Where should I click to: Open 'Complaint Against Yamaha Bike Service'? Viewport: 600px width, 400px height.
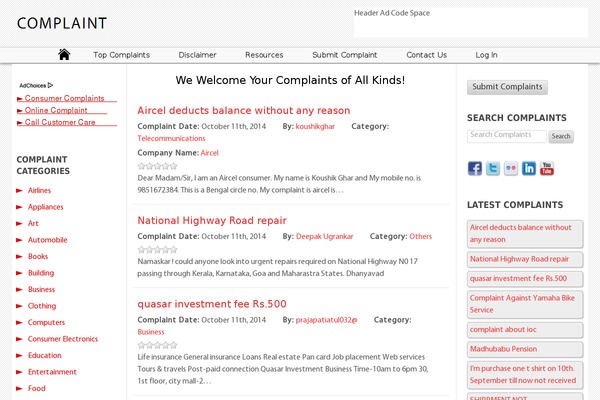(525, 304)
